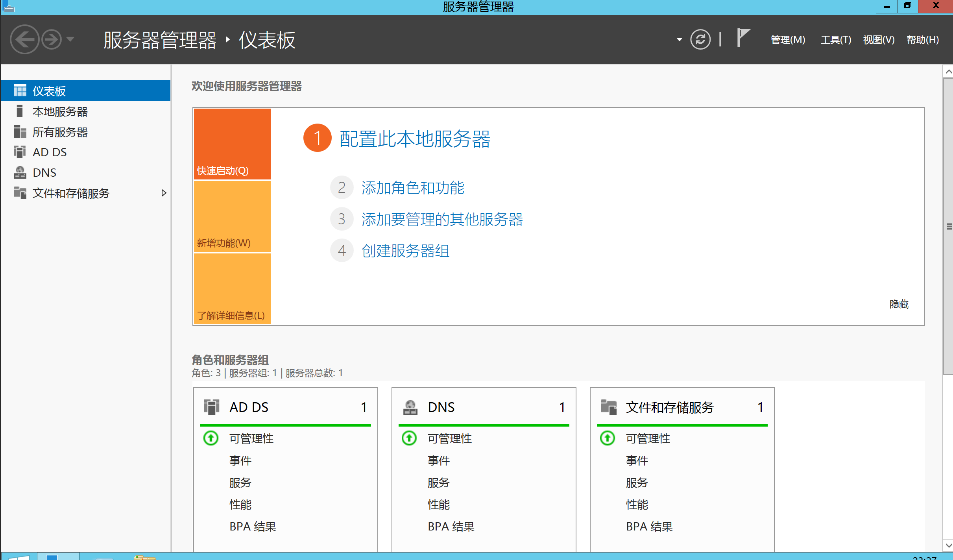This screenshot has height=560, width=953.
Task: Click the AD DS icon in the sidebar
Action: coord(20,152)
